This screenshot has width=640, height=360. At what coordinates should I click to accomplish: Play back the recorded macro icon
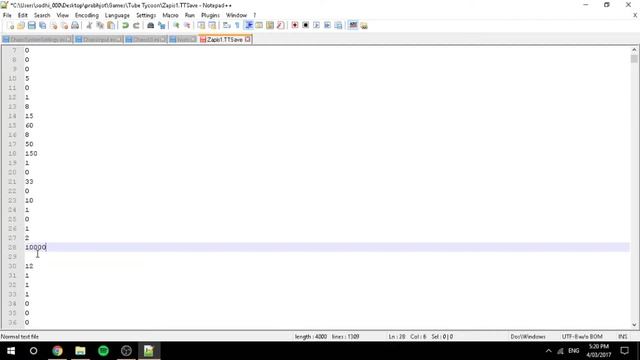click(x=316, y=26)
